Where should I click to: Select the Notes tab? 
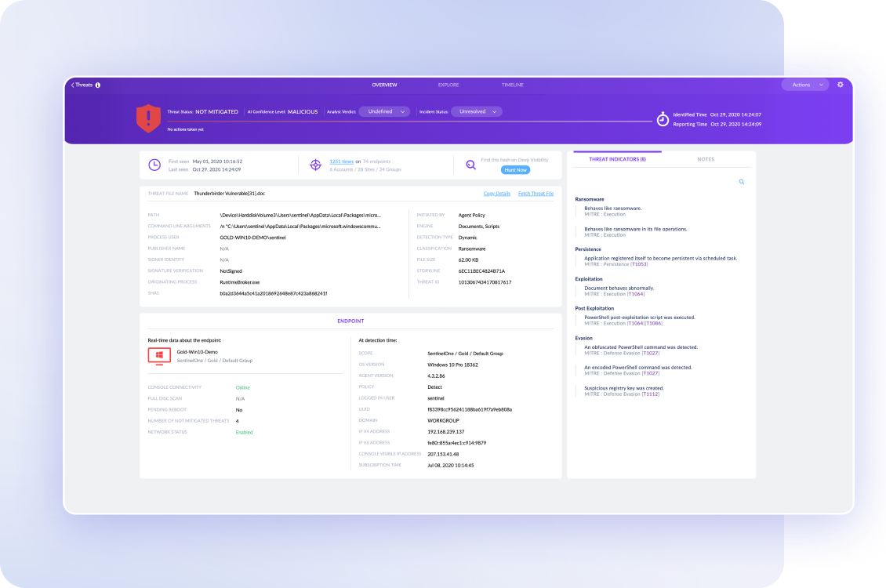click(706, 159)
